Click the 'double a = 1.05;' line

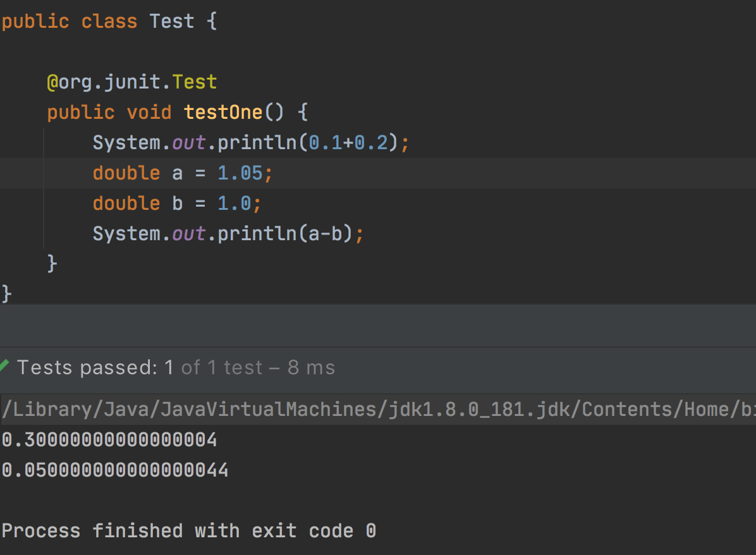point(183,173)
